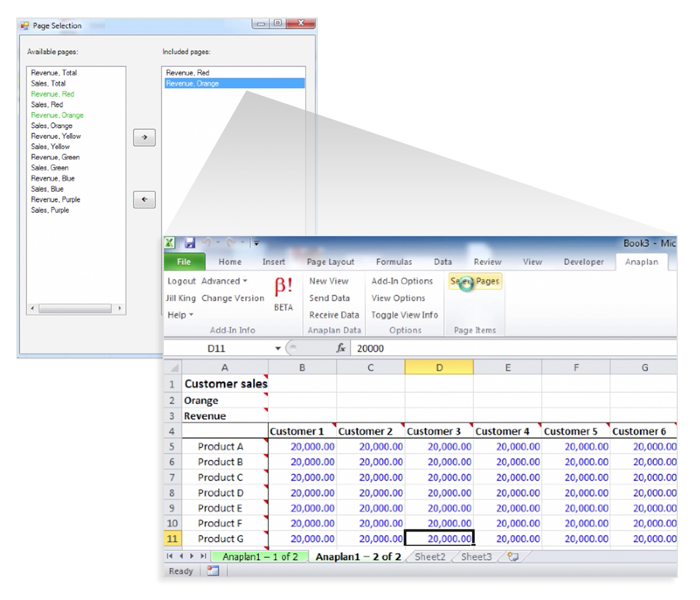The height and width of the screenshot is (600, 700).
Task: Select 'Revenue, Total' in Available pages
Action: (54, 73)
